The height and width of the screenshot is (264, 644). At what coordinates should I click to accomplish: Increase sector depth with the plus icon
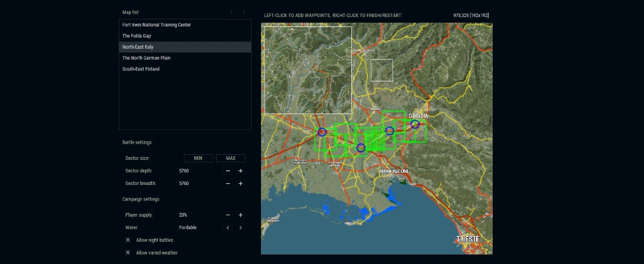click(x=240, y=171)
